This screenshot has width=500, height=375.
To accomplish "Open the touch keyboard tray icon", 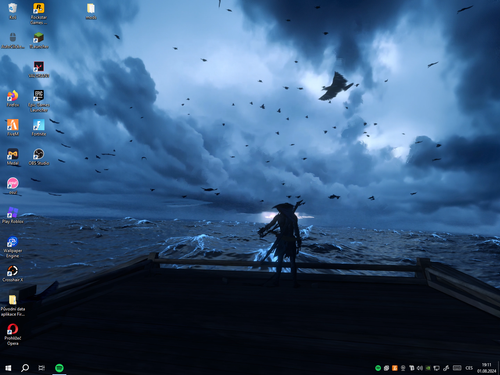I will 457,368.
